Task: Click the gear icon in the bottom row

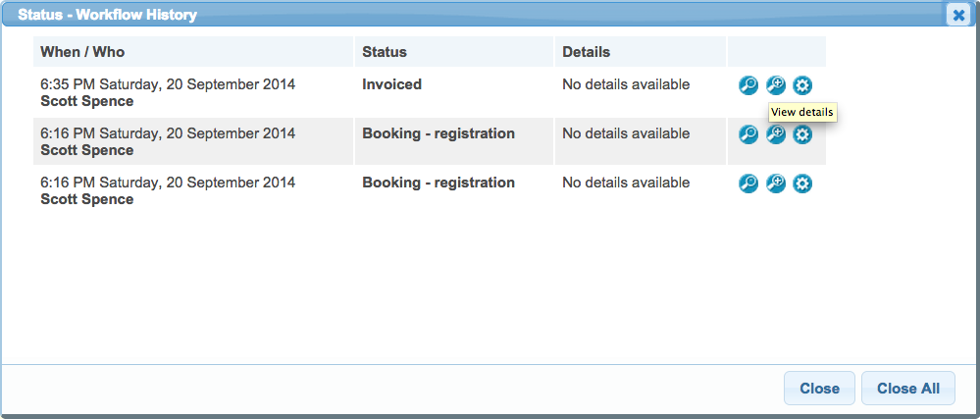Action: [802, 183]
